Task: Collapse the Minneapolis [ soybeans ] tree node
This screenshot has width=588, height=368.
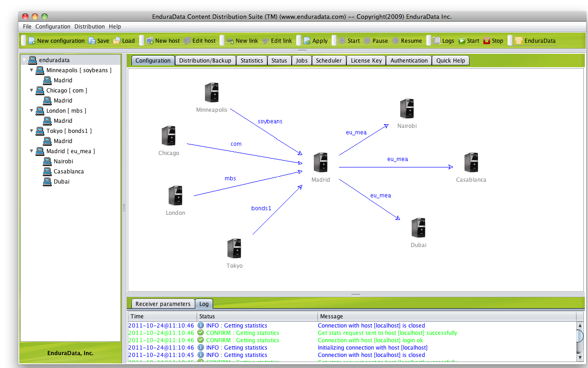Action: click(x=31, y=70)
